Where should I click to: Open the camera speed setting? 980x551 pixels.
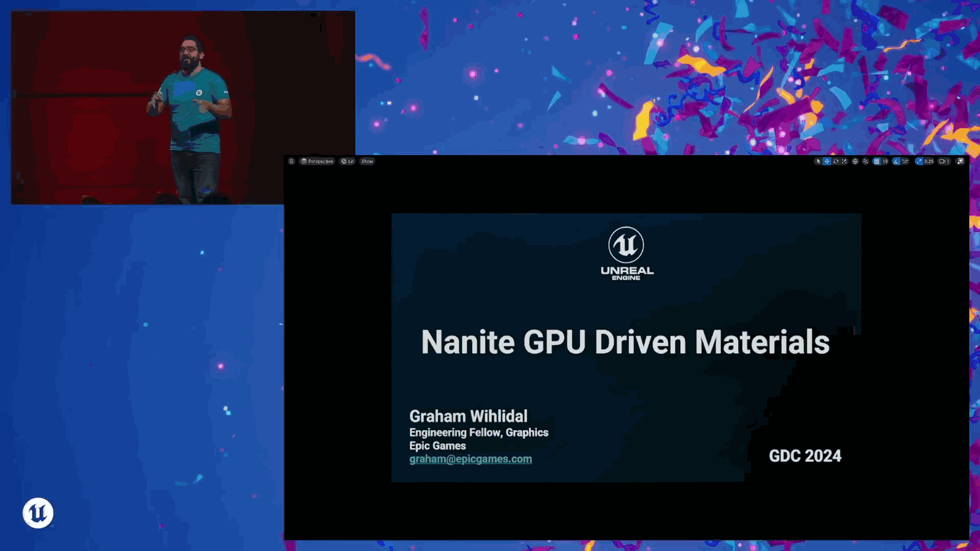944,162
